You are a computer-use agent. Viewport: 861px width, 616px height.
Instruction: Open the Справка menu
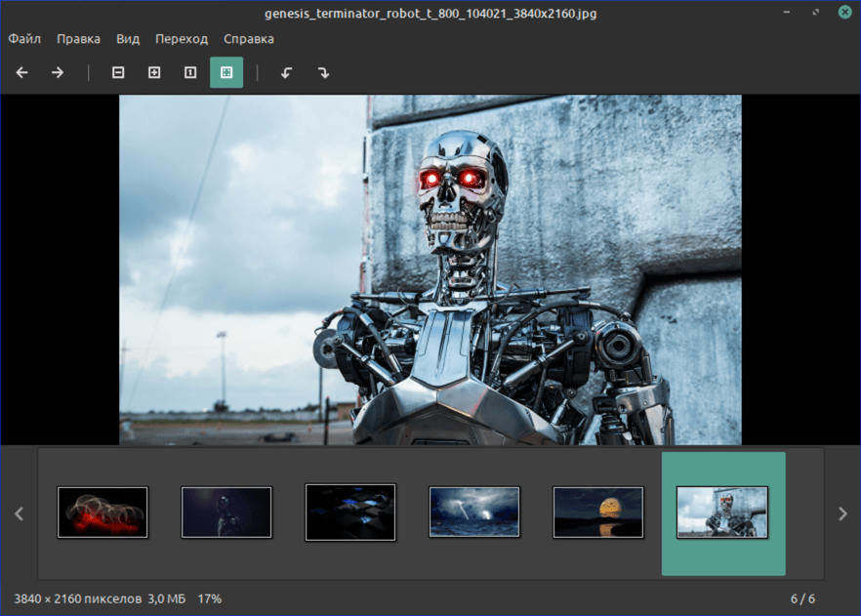point(249,39)
